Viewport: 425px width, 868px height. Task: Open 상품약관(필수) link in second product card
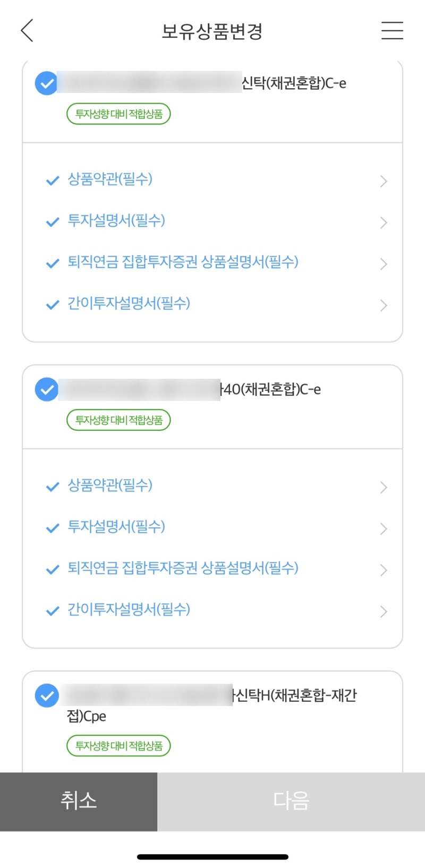110,486
